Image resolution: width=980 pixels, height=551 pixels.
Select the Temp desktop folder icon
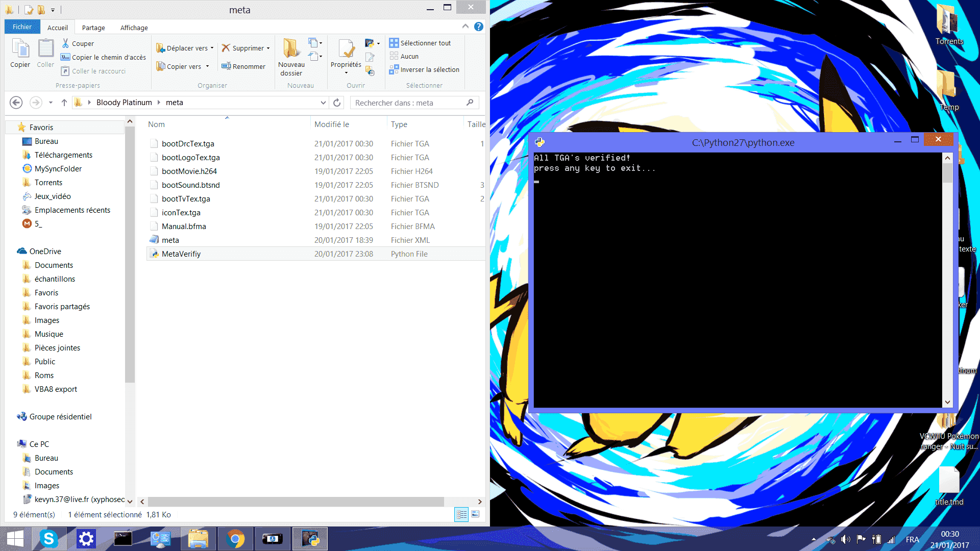pyautogui.click(x=949, y=90)
